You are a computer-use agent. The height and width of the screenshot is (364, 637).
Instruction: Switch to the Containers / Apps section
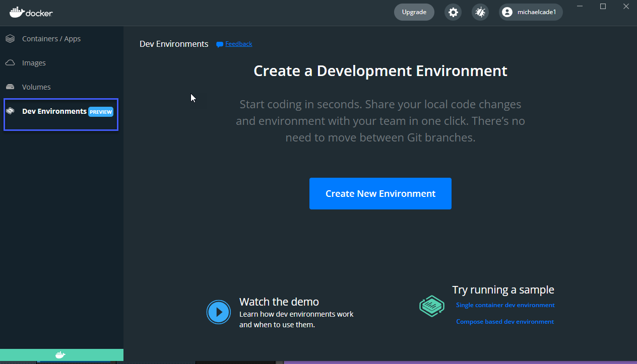51,38
